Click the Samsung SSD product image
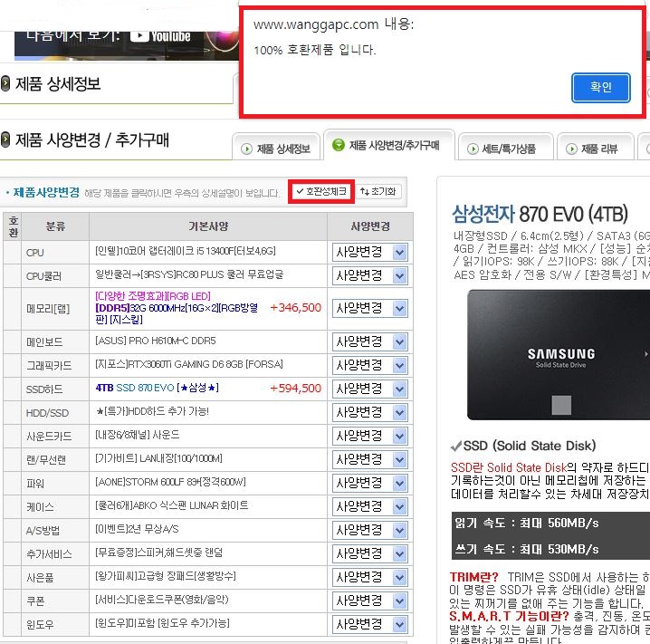650x644 pixels. [x=558, y=354]
